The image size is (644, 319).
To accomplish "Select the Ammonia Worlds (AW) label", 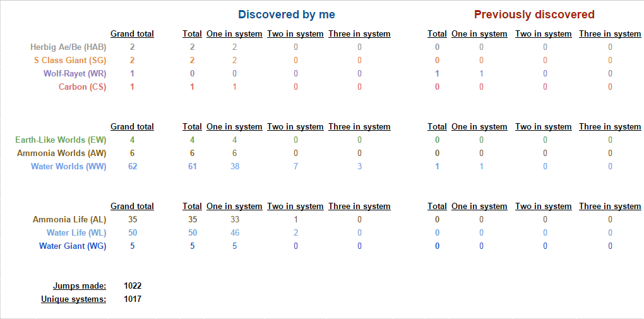I will click(x=62, y=153).
